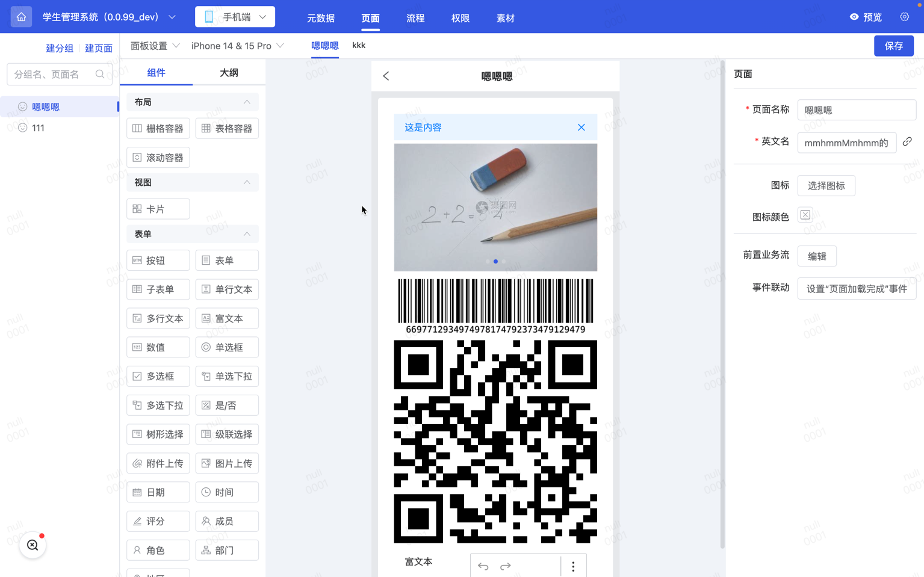Select the 卡片 card component
Image resolution: width=924 pixels, height=577 pixels.
158,209
